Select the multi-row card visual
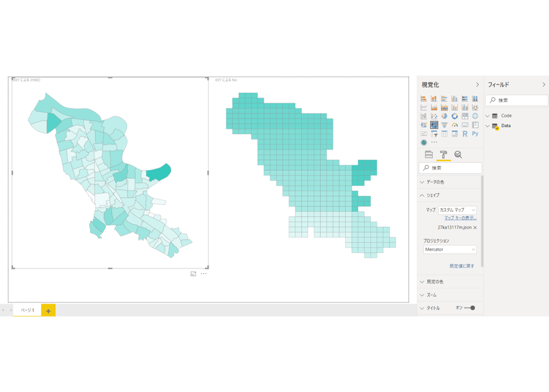This screenshot has width=549, height=392. (x=475, y=125)
